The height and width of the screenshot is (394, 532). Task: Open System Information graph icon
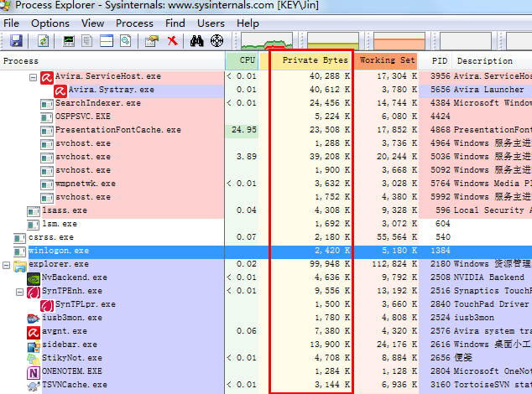click(69, 41)
